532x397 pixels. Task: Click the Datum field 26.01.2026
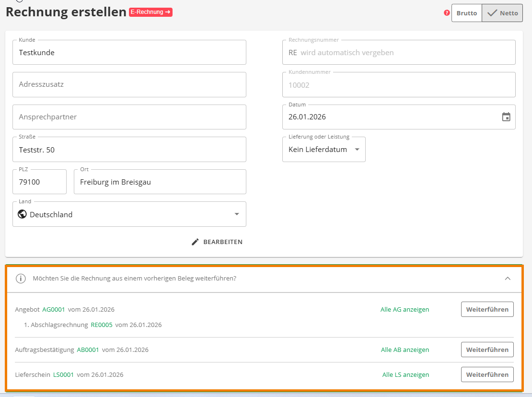pyautogui.click(x=399, y=117)
